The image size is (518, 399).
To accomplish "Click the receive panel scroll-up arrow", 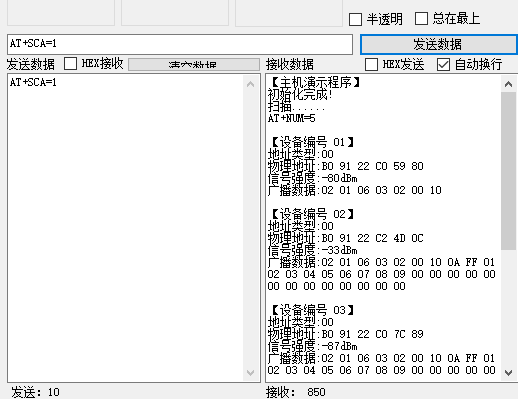I will pos(508,84).
